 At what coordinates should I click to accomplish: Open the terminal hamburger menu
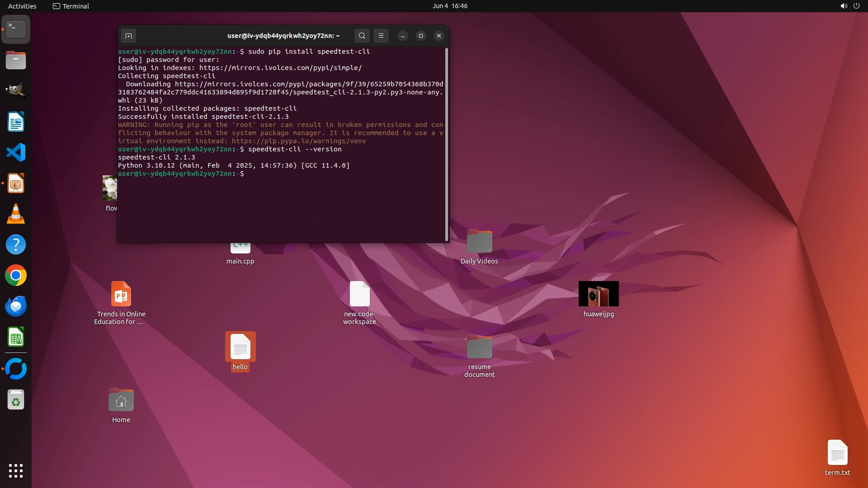pyautogui.click(x=381, y=36)
